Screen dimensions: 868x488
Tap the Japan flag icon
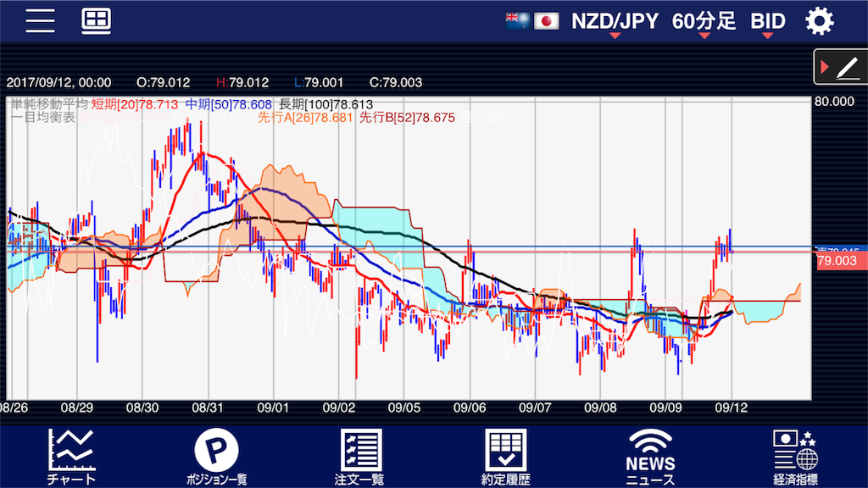click(547, 21)
